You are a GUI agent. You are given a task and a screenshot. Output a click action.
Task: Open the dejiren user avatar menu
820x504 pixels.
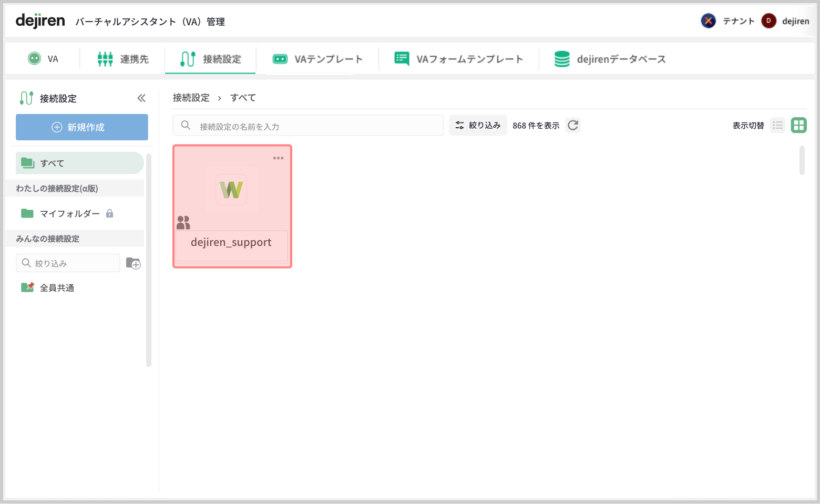click(768, 21)
